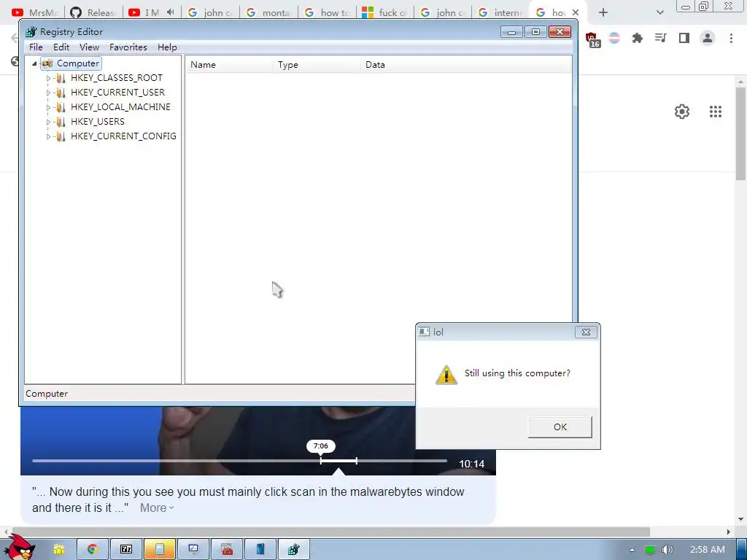The width and height of the screenshot is (747, 560).
Task: Open a new Chrome tab
Action: (x=603, y=13)
